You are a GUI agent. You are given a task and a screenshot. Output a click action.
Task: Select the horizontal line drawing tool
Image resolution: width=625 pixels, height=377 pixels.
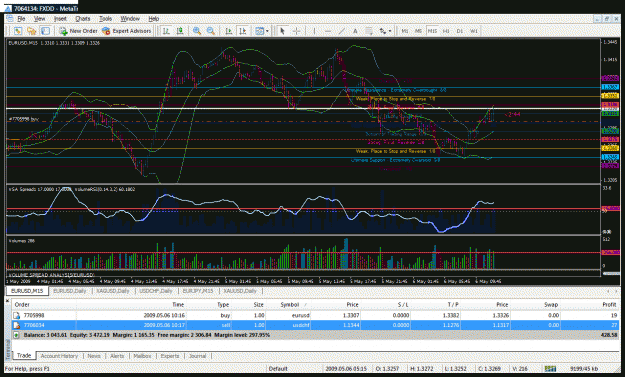pyautogui.click(x=328, y=31)
